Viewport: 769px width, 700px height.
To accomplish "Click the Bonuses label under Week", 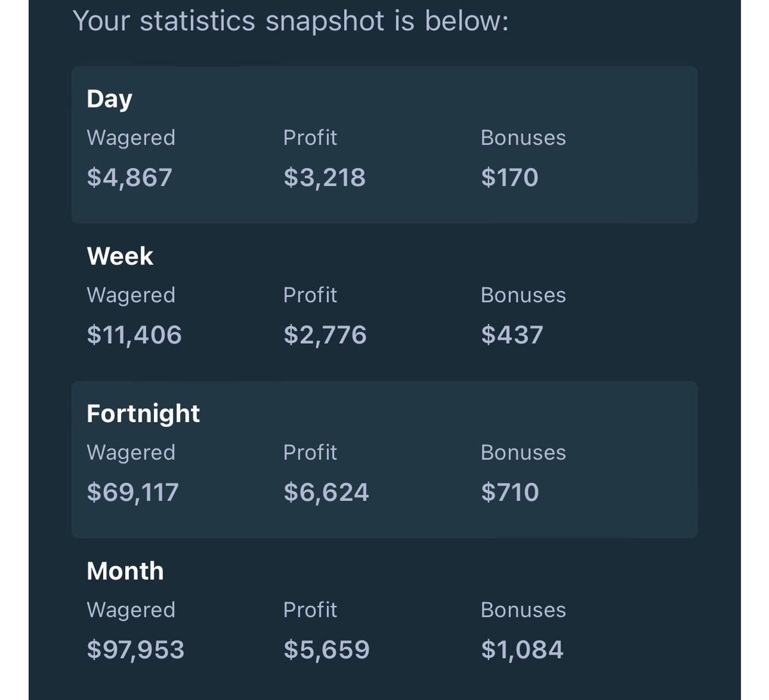I will coord(524,295).
